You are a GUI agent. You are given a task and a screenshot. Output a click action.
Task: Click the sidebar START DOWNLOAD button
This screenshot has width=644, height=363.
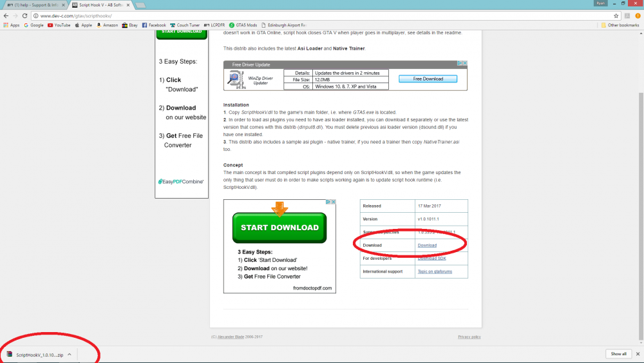[x=182, y=34]
